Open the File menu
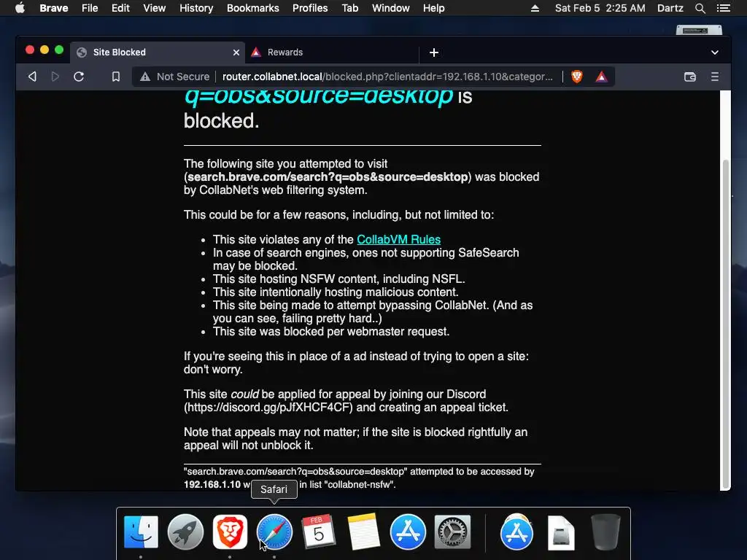This screenshot has height=560, width=747. (x=90, y=8)
